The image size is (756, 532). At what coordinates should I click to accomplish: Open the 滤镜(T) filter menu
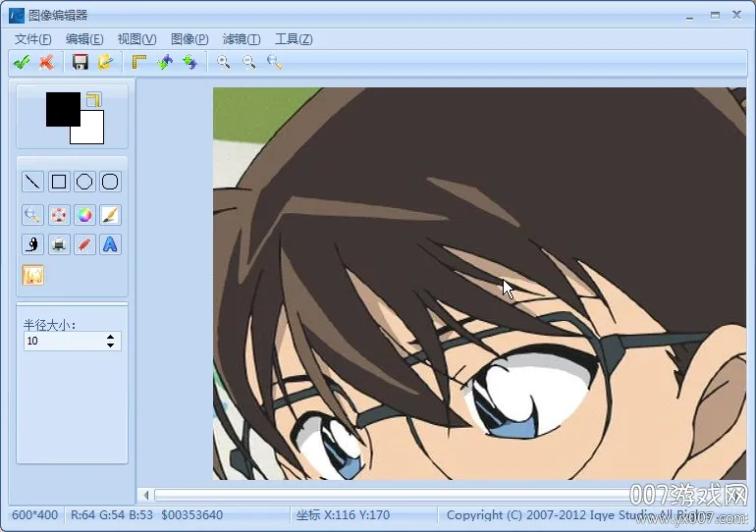(242, 39)
